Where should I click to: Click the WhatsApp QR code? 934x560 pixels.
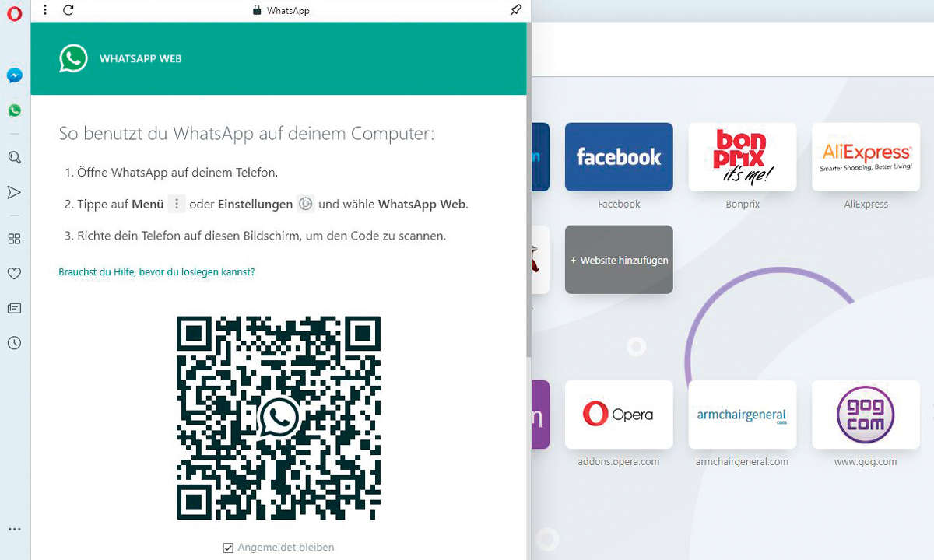pyautogui.click(x=279, y=418)
